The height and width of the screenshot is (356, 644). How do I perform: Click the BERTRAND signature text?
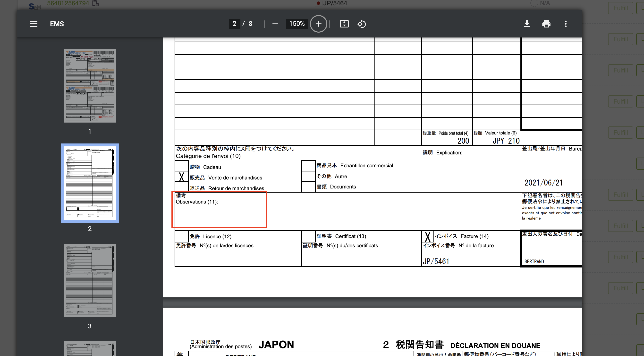534,262
